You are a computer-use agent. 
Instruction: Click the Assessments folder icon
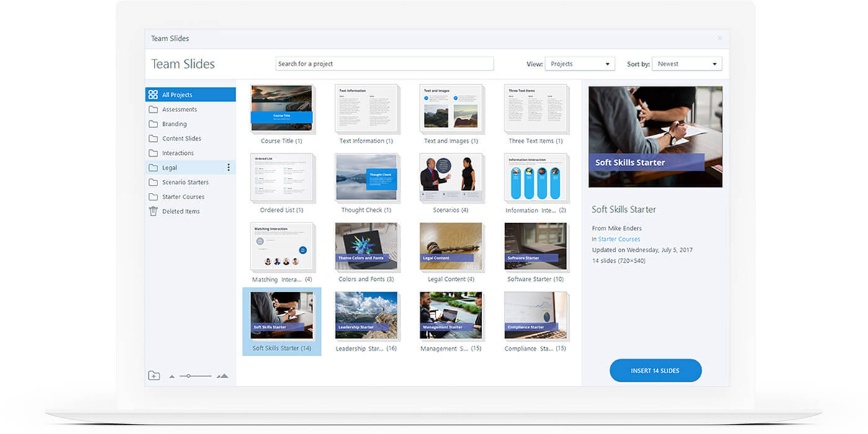(153, 110)
